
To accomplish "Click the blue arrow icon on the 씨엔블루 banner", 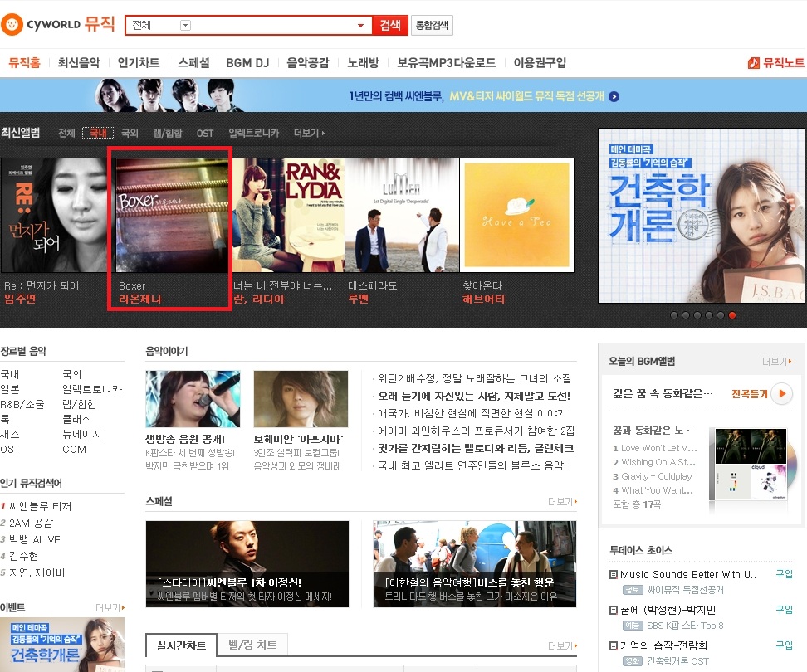I will 614,97.
